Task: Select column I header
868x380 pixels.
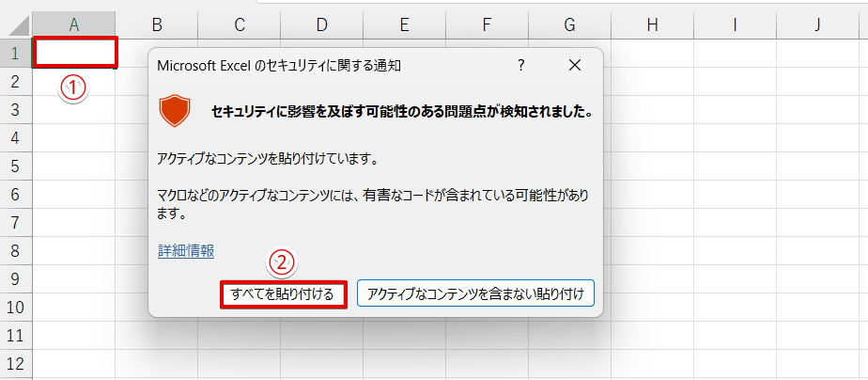Action: [x=735, y=25]
